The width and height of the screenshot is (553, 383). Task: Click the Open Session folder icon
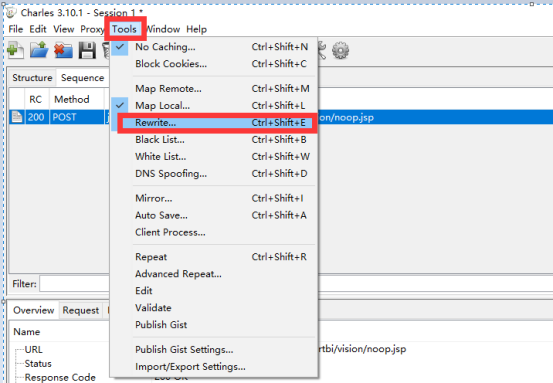tap(39, 50)
